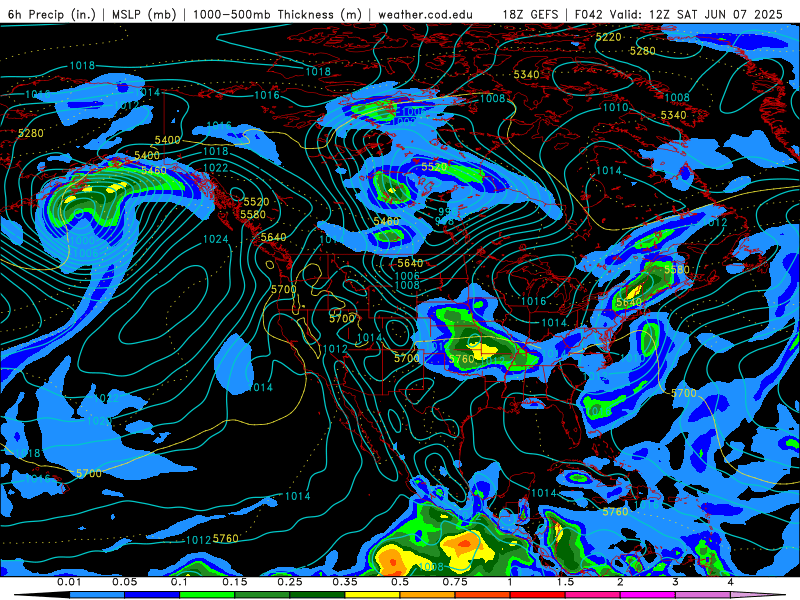Image resolution: width=800 pixels, height=600 pixels.
Task: Click the 'F042 Valid: 12Z SAT JUN 07 2025' text
Action: click(x=679, y=14)
